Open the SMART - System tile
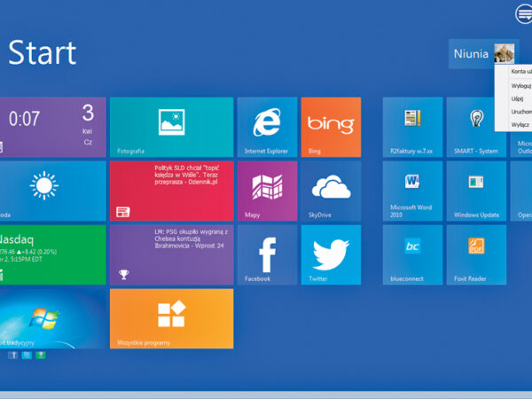532x399 pixels. tap(476, 127)
